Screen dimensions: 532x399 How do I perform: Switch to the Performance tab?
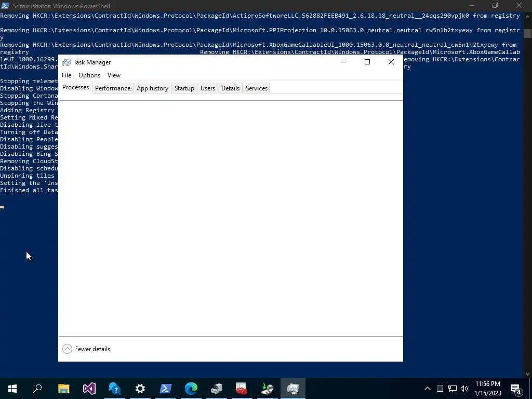point(113,88)
